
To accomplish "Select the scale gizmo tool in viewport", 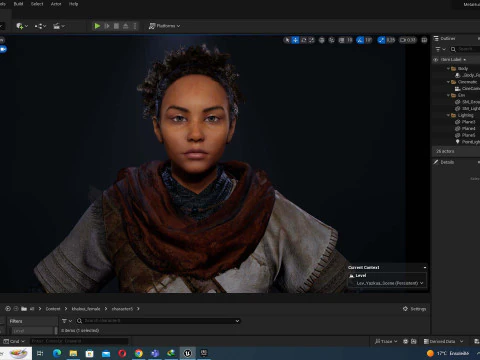I will pos(312,40).
